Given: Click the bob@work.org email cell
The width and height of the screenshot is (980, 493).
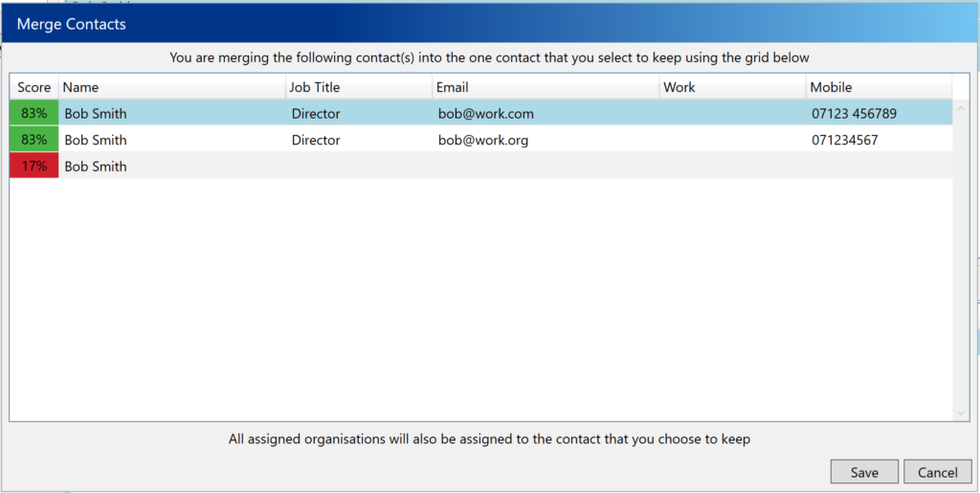Looking at the screenshot, I should [483, 140].
